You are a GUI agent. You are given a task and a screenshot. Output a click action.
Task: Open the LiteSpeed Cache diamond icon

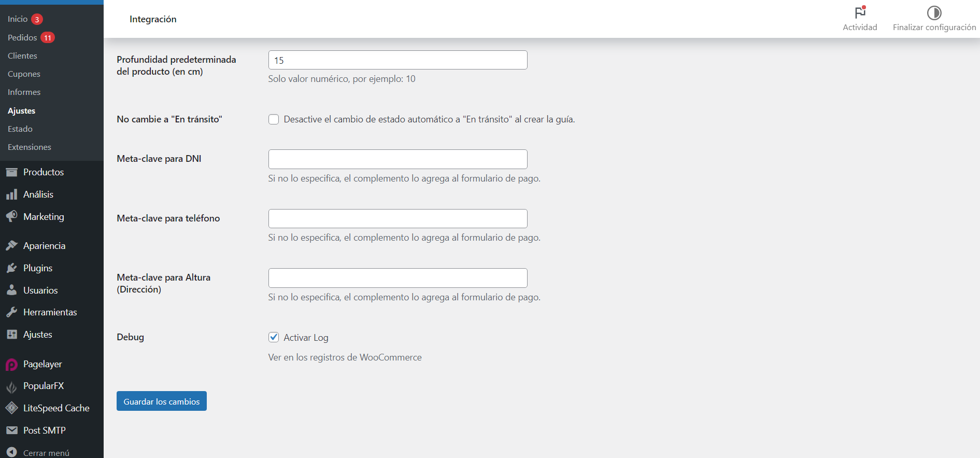(11, 408)
